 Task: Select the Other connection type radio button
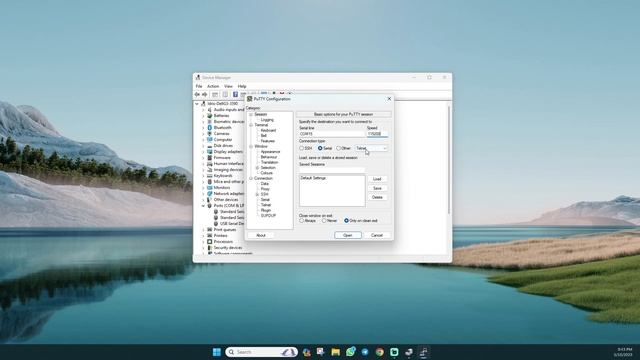pos(338,148)
